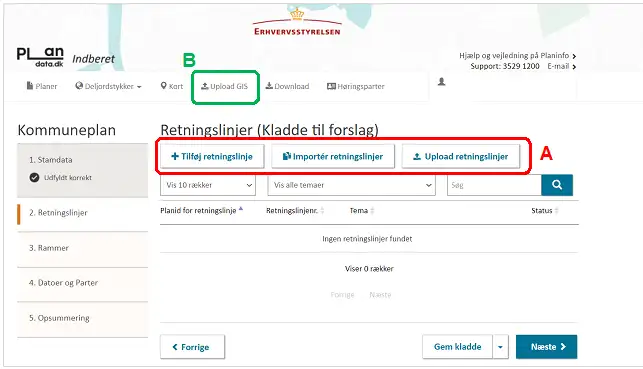Click into the Søg search field
643x369 pixels.
click(x=494, y=185)
